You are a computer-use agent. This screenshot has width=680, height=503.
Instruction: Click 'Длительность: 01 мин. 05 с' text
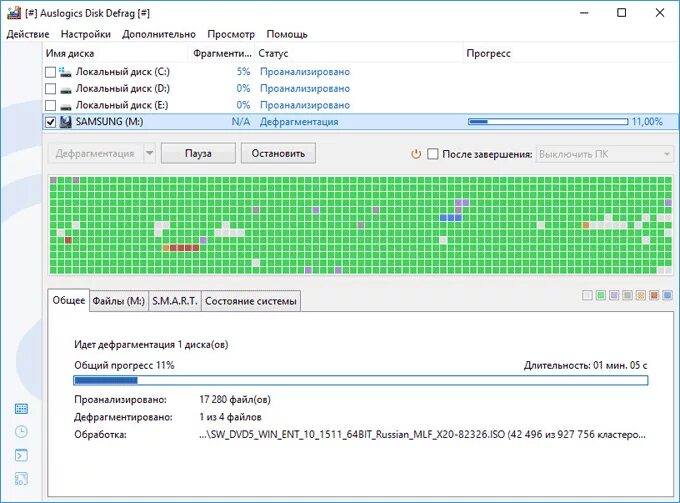[x=585, y=365]
